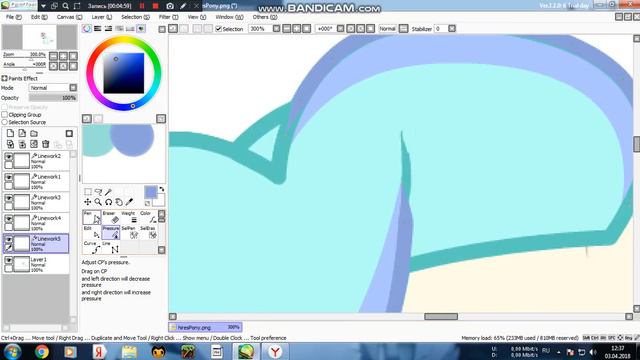This screenshot has width=640, height=360.
Task: Hide the Layer1 layer
Action: coord(8,260)
